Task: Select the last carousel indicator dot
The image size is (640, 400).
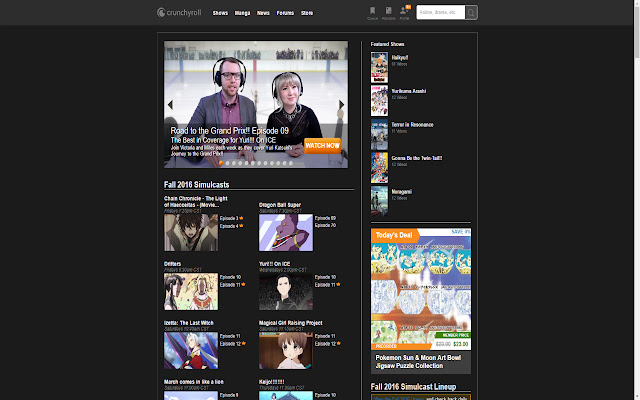Action: [x=292, y=162]
